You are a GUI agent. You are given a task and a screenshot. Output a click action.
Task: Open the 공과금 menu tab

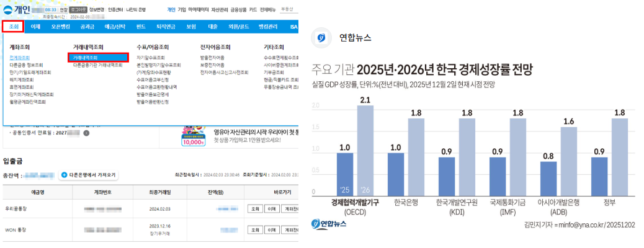tap(87, 27)
